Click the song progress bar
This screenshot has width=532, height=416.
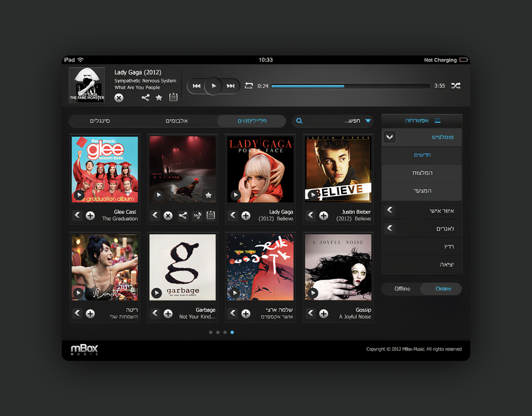[x=351, y=86]
